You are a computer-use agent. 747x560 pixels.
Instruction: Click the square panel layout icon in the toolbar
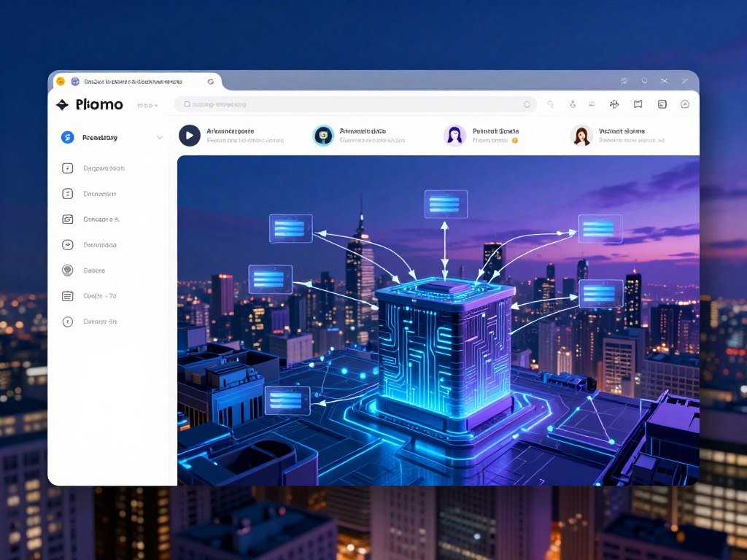point(662,104)
